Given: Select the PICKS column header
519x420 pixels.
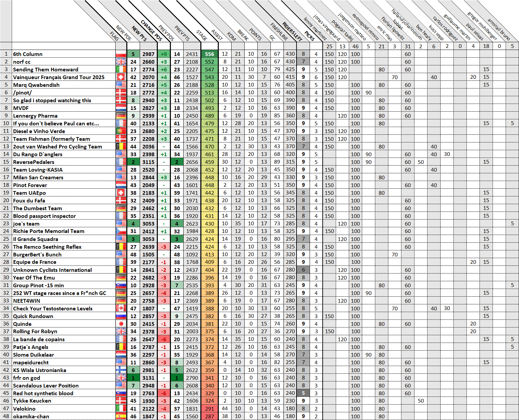Looking at the screenshot, I should click(x=310, y=36).
